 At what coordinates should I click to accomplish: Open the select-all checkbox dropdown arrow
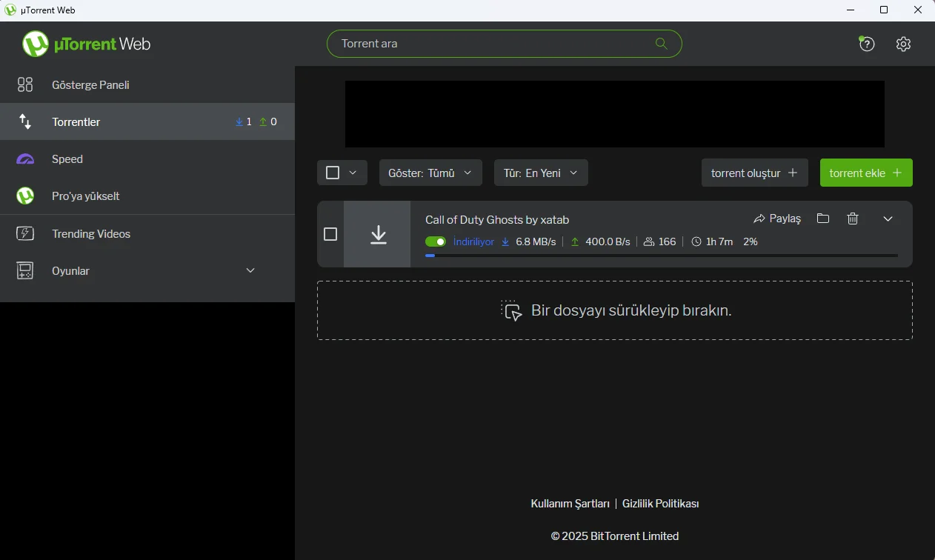point(353,173)
